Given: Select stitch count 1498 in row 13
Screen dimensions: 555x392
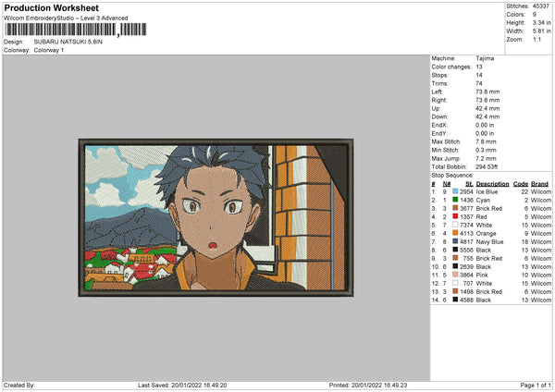Looking at the screenshot, I should coord(466,292).
